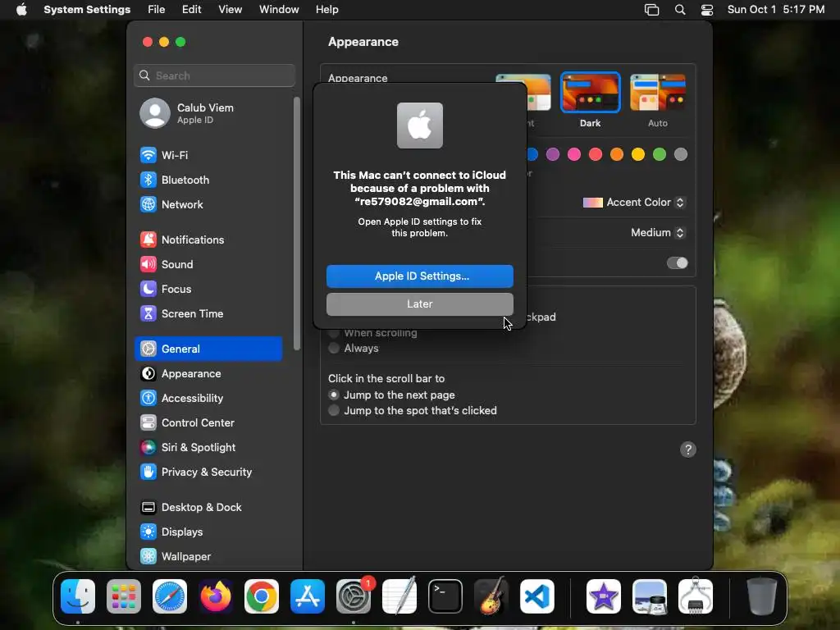Open App Store from the Dock
This screenshot has height=630, width=840.
(308, 596)
